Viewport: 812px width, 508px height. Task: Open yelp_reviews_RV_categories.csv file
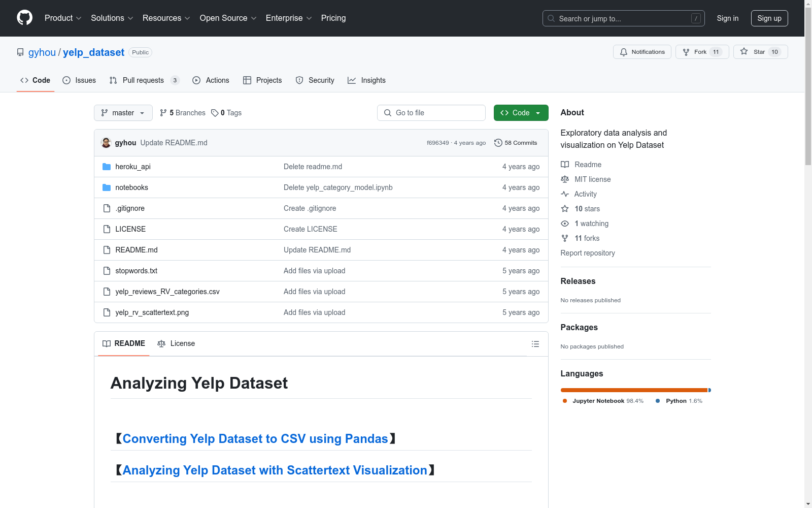pyautogui.click(x=167, y=292)
